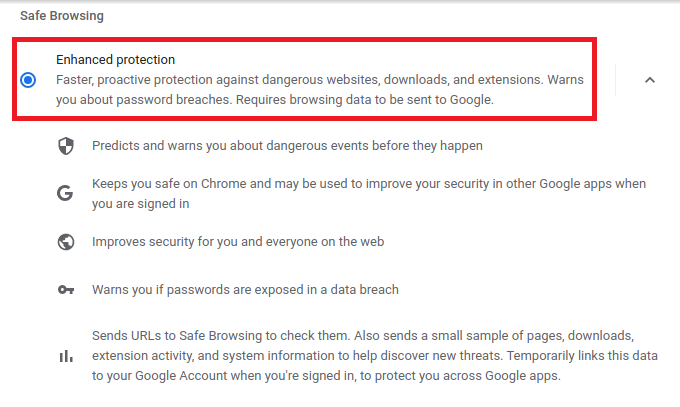Click the key icon for password breaches
Viewport: 680px width, 407px height.
(x=67, y=290)
